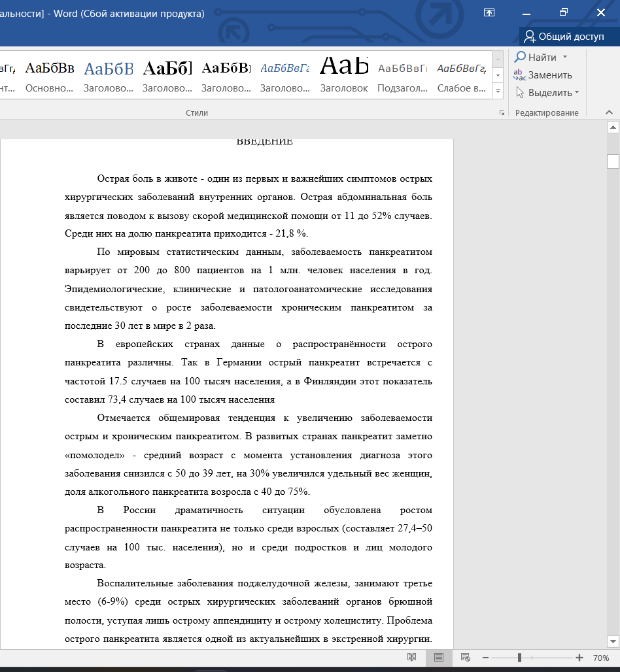This screenshot has width=620, height=672.
Task: Click the Найти (Find) magnifier icon
Action: (x=521, y=58)
